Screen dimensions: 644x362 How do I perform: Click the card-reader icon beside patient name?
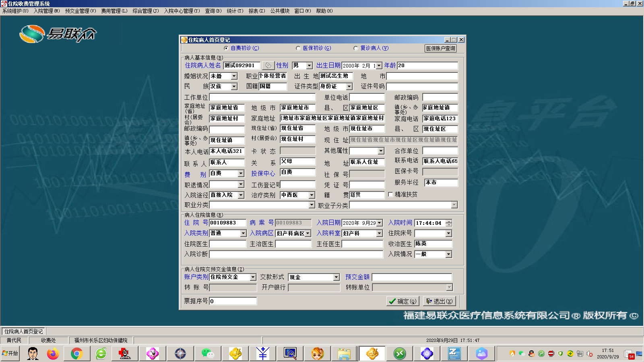coord(268,66)
